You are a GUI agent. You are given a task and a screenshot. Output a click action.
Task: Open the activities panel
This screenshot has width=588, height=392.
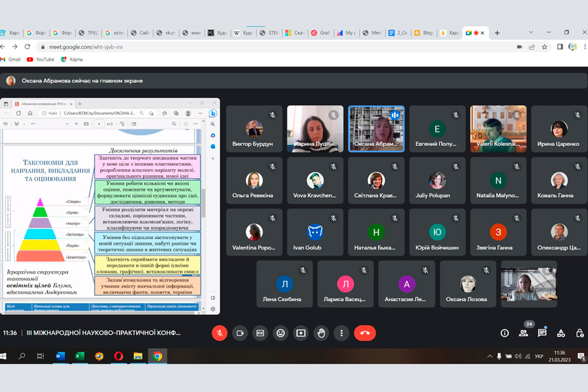pyautogui.click(x=561, y=333)
